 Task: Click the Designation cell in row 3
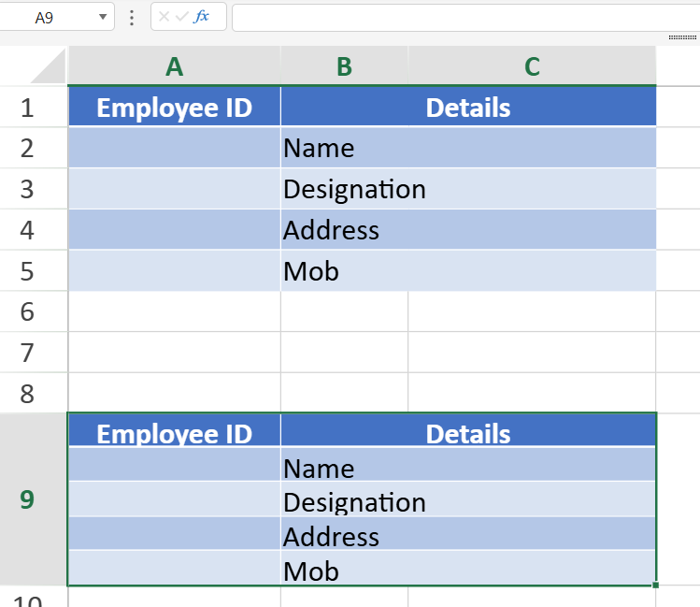[x=468, y=189]
